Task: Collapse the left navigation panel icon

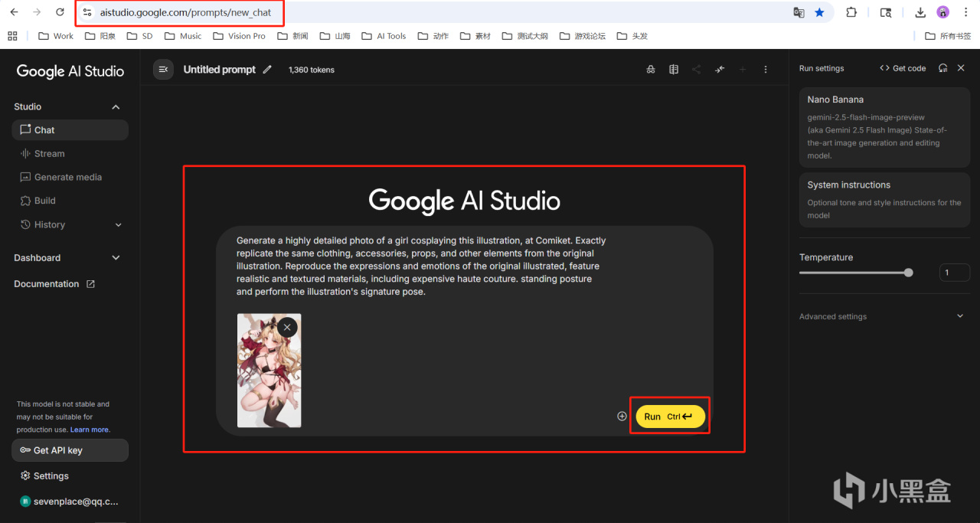Action: point(163,70)
